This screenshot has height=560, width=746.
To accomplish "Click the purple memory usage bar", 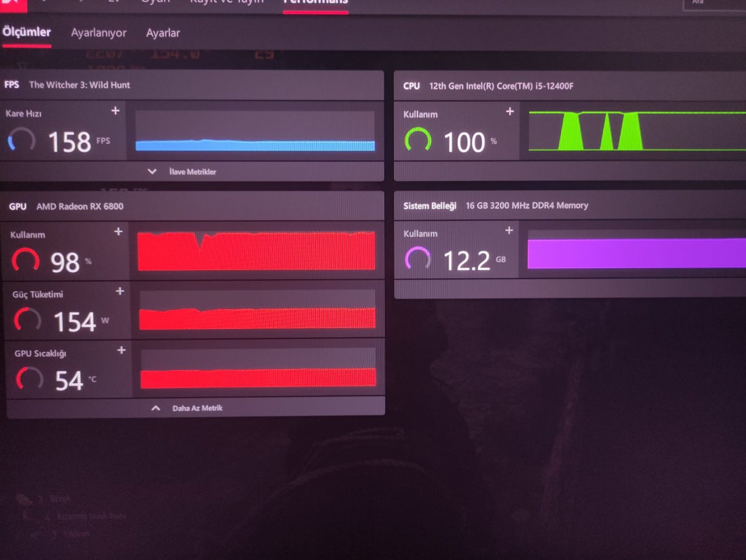I will click(637, 253).
